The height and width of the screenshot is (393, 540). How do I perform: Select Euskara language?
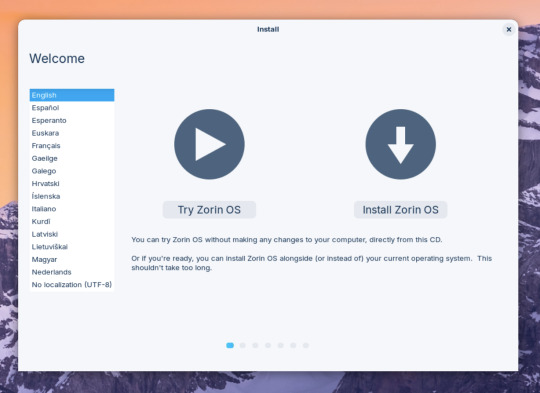click(x=72, y=133)
